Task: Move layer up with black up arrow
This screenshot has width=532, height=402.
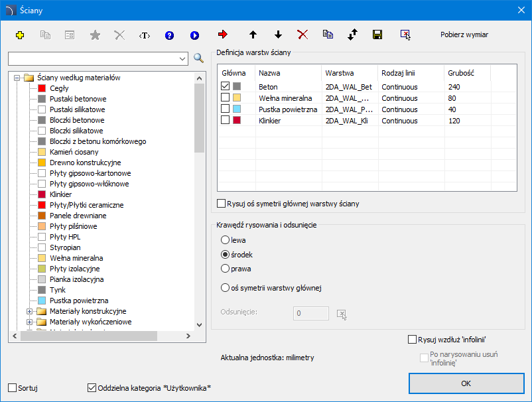Action: pos(253,34)
